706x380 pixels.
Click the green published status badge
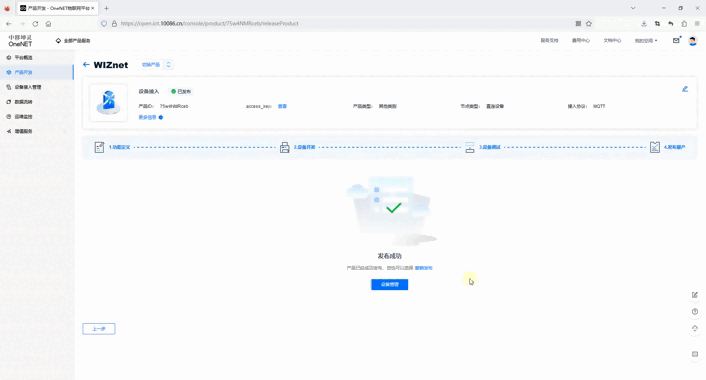181,91
